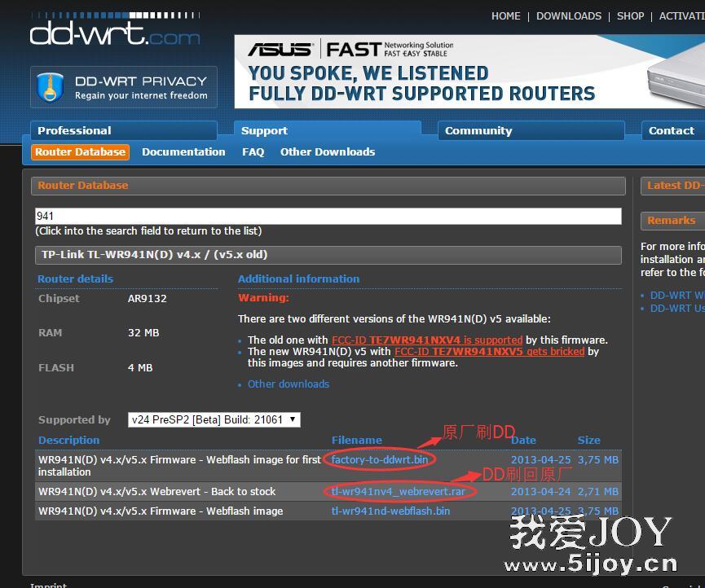Click the Remarks sidebar heading
Screen dimensions: 705x588
click(672, 220)
